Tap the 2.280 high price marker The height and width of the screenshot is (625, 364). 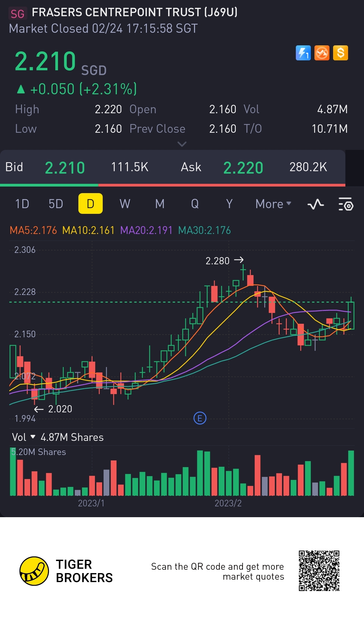pyautogui.click(x=224, y=260)
